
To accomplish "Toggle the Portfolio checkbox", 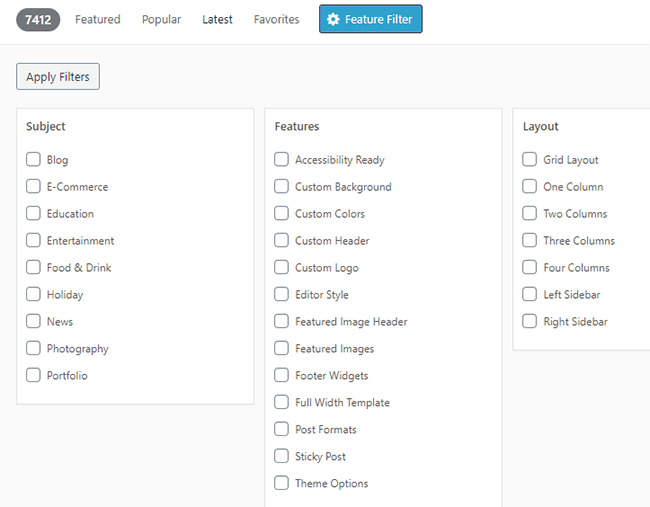I will click(x=34, y=375).
